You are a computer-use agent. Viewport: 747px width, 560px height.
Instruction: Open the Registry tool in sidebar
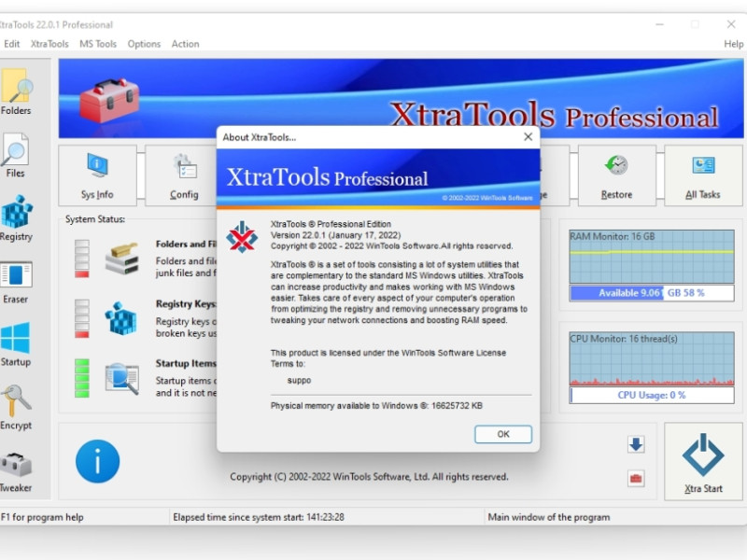(x=16, y=218)
